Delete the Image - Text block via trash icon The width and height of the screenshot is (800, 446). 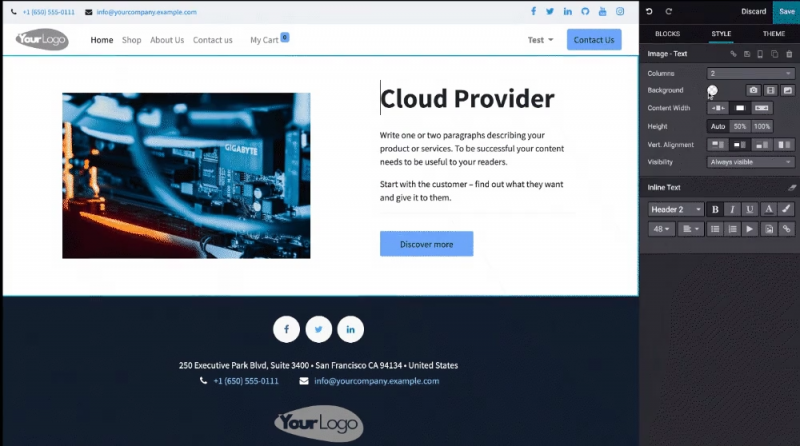pos(789,53)
